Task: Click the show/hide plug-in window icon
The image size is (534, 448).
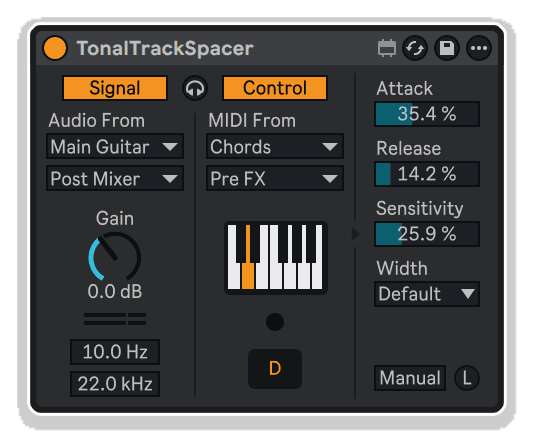Action: pyautogui.click(x=387, y=48)
